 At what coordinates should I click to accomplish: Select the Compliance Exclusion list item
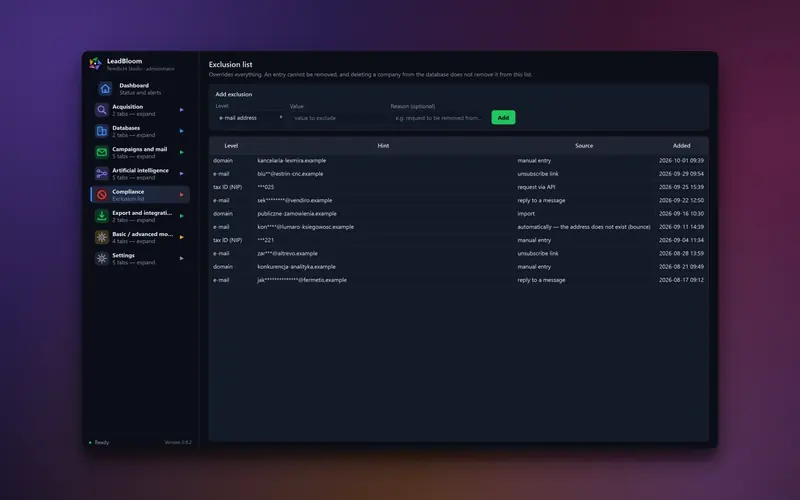tap(140, 195)
